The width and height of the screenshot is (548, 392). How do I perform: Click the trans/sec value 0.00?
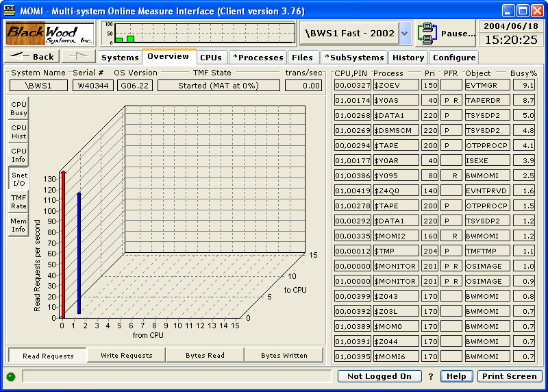tap(303, 86)
